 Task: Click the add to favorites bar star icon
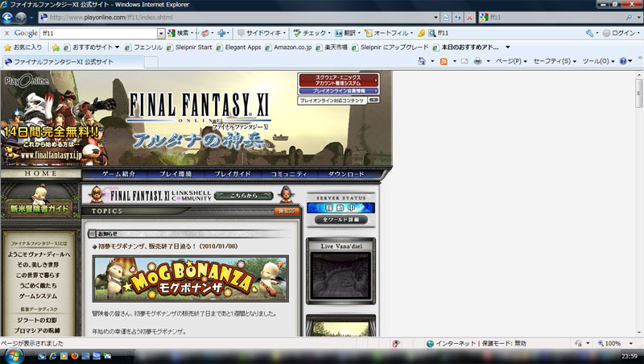pos(56,48)
